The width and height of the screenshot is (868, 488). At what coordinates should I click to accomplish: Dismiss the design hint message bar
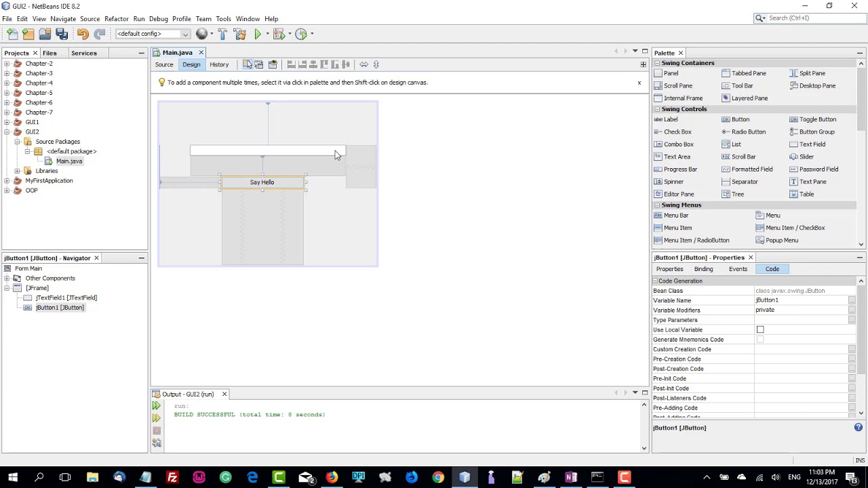click(639, 83)
